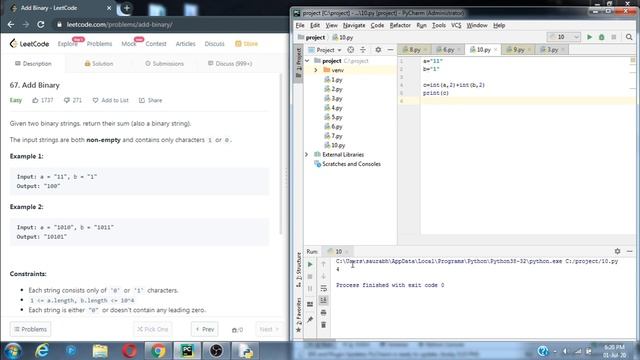
Task: Open a new Chrome tab
Action: click(x=127, y=8)
